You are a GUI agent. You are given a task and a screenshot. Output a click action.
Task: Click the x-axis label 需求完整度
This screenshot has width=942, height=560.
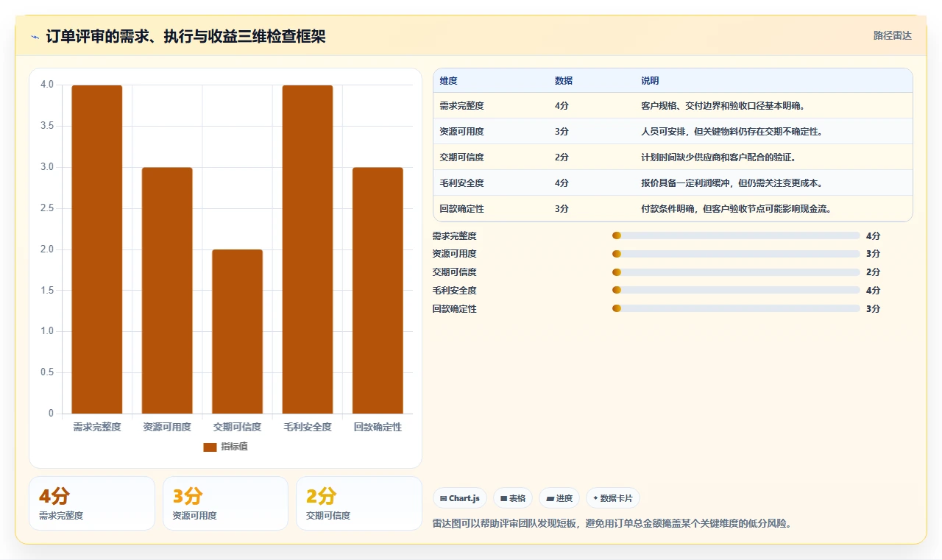tap(97, 427)
